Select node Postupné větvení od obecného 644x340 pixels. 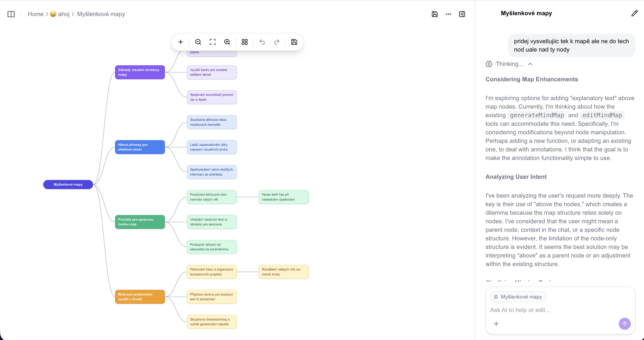212,247
